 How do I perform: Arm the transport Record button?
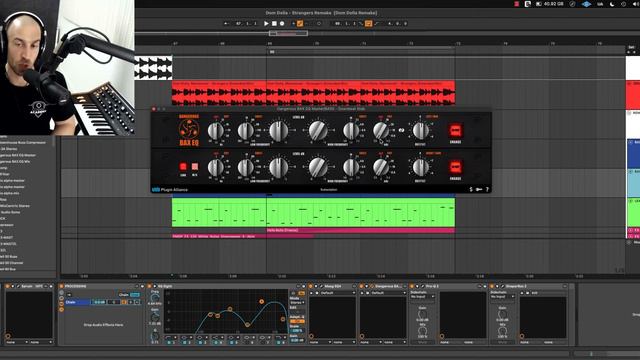click(282, 24)
